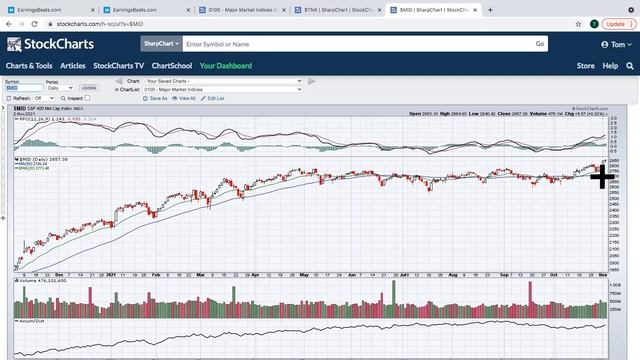640x360 pixels.
Task: Open the Refresh interval dropdown
Action: click(x=44, y=98)
